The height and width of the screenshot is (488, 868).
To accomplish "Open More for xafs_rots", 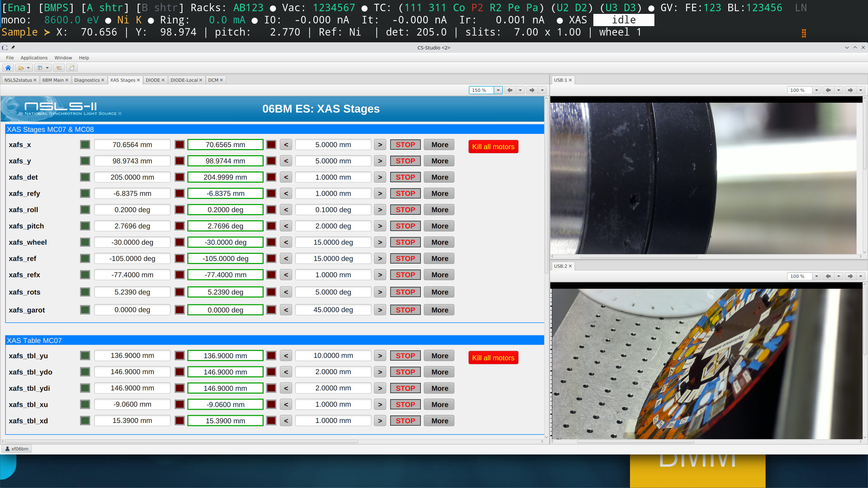I will pyautogui.click(x=439, y=292).
